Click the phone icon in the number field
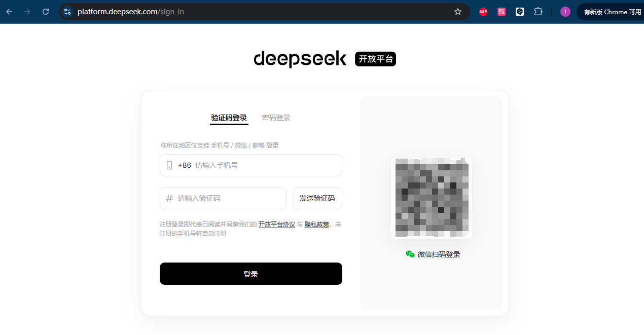Viewport: 644px width, 335px height. click(x=169, y=165)
